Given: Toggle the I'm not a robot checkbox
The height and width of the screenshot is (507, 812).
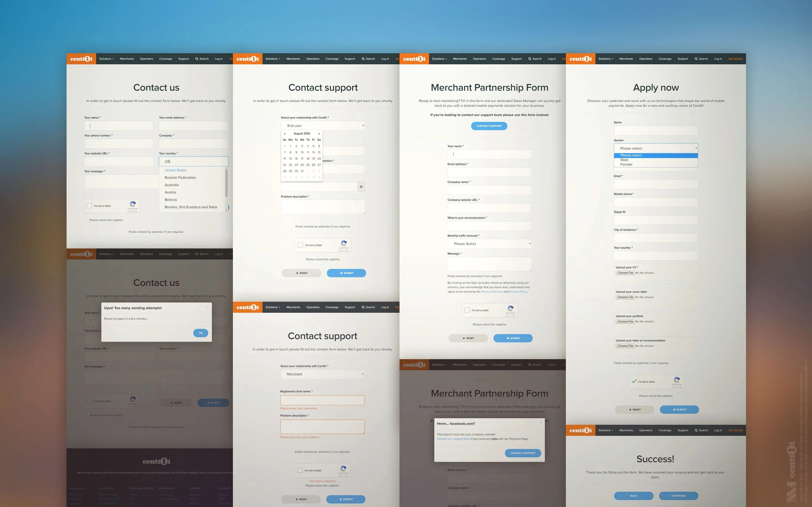Looking at the screenshot, I should (x=89, y=206).
